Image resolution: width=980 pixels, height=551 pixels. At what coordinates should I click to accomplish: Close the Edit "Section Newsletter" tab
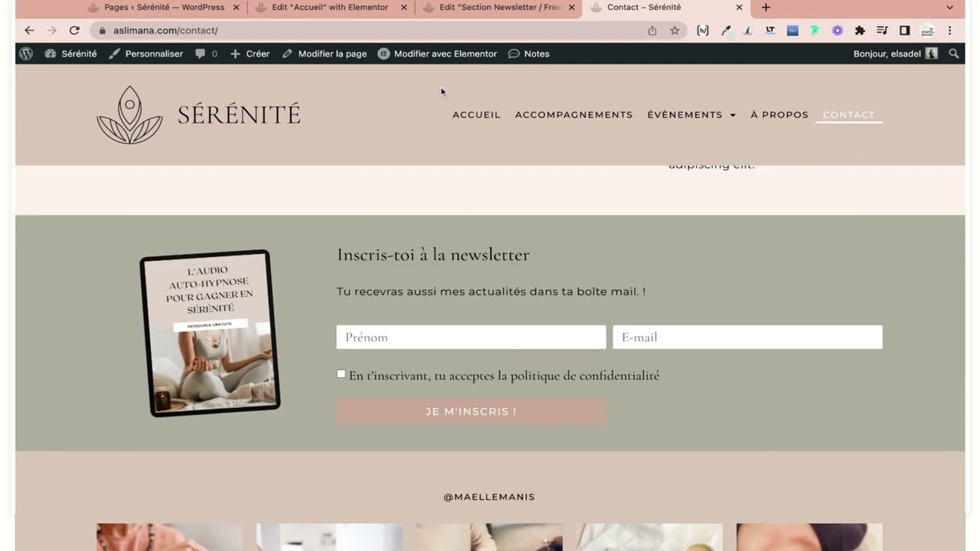pos(571,8)
